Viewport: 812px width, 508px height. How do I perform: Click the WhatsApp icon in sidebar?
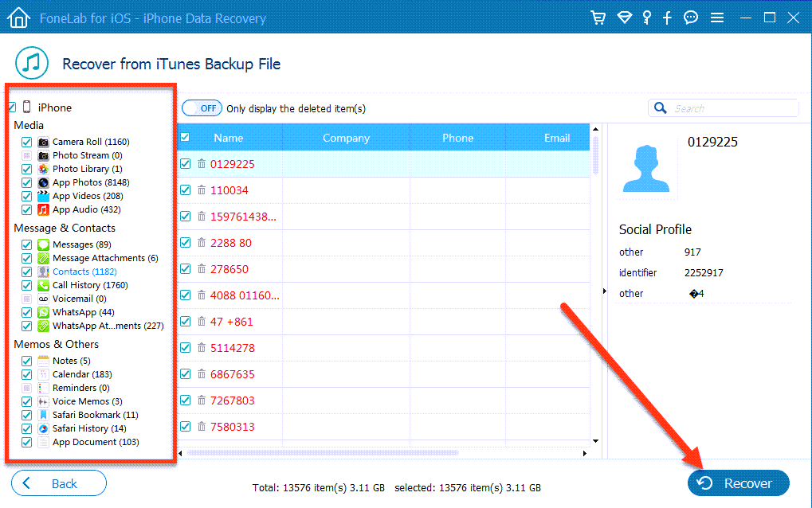point(44,312)
